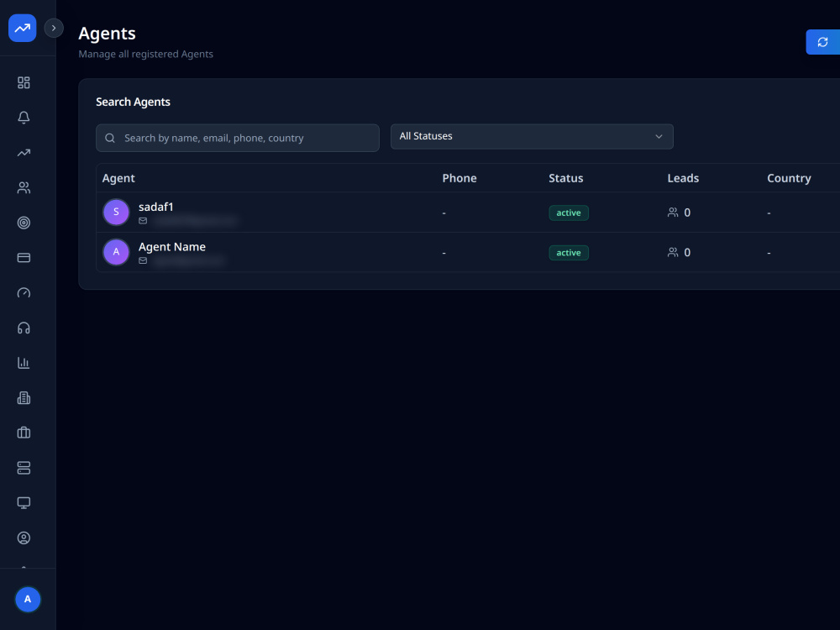Click the magnifier icon in search box
This screenshot has height=630, width=840.
click(x=110, y=139)
